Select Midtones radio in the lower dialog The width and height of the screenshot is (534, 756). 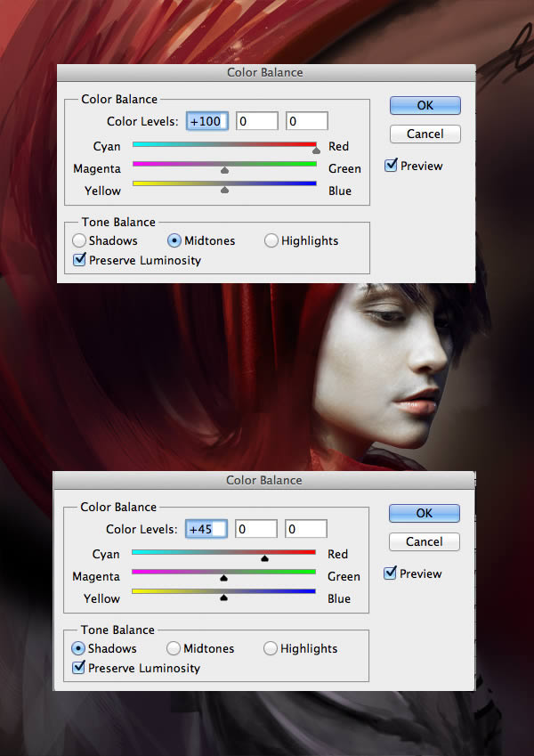pyautogui.click(x=174, y=648)
